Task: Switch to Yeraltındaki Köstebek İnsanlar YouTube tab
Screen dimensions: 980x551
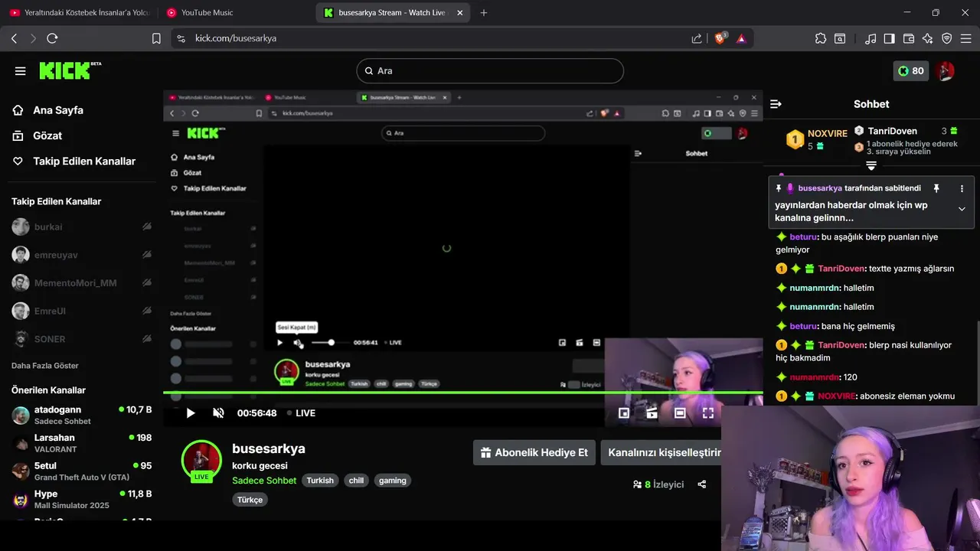Action: (x=79, y=12)
